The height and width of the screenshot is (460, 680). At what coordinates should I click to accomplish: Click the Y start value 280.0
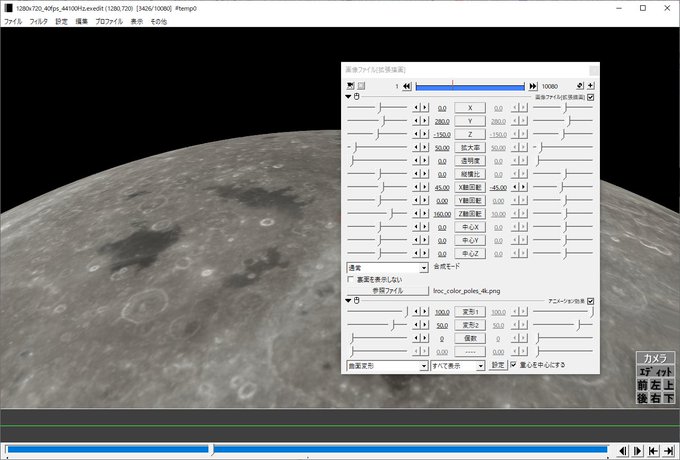tap(442, 122)
